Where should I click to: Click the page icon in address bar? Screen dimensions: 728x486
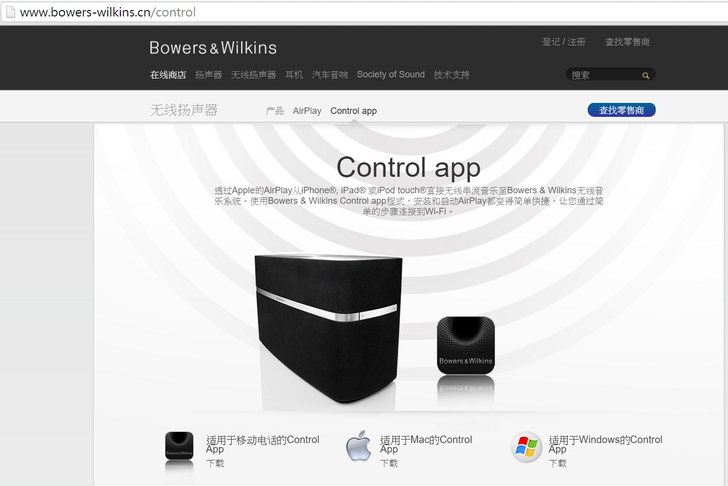(10, 12)
